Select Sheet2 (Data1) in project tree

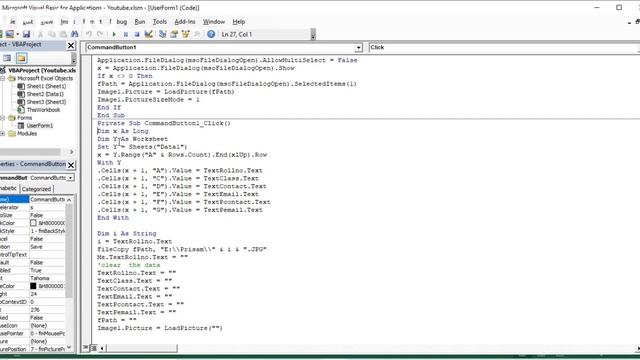pos(45,94)
